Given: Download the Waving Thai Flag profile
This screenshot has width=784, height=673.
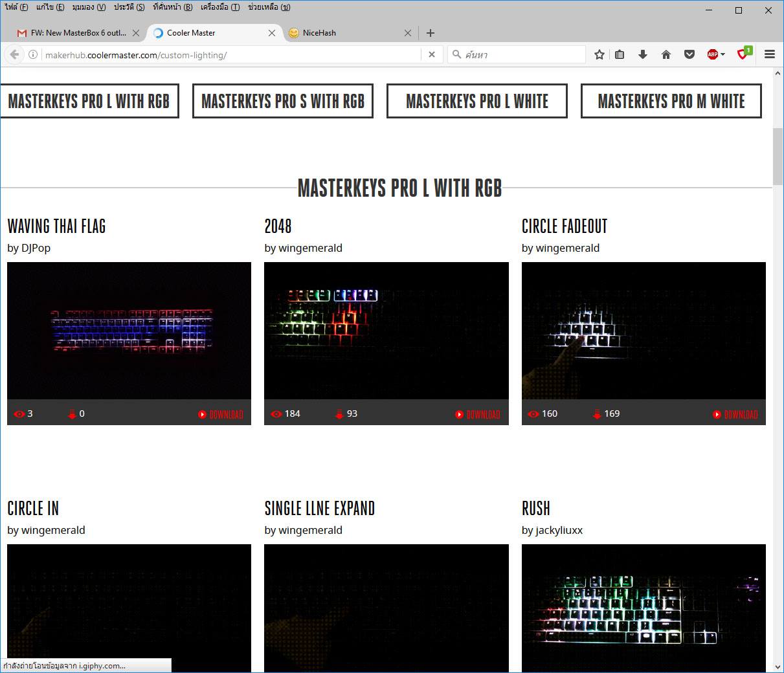Looking at the screenshot, I should pyautogui.click(x=221, y=414).
